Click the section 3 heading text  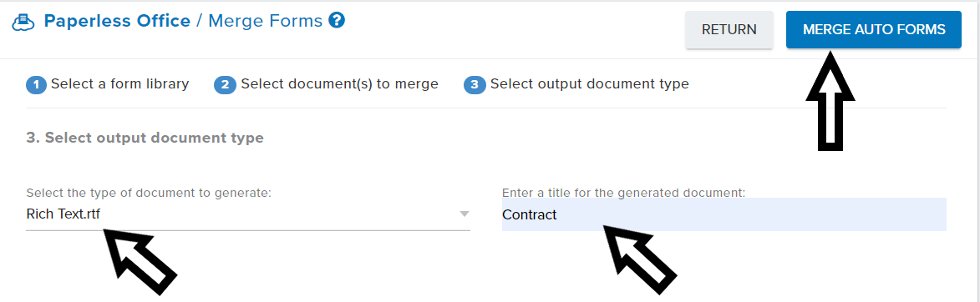(x=145, y=138)
